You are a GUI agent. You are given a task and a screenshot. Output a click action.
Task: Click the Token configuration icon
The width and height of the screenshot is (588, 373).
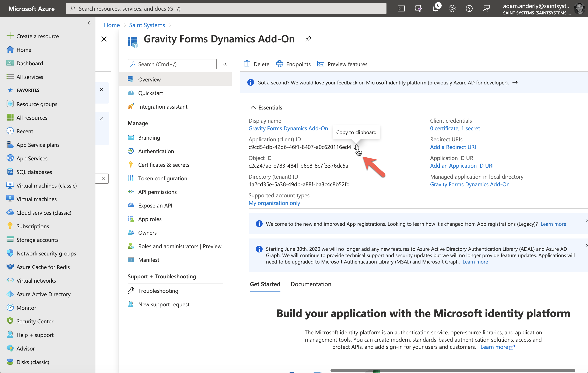tap(131, 178)
